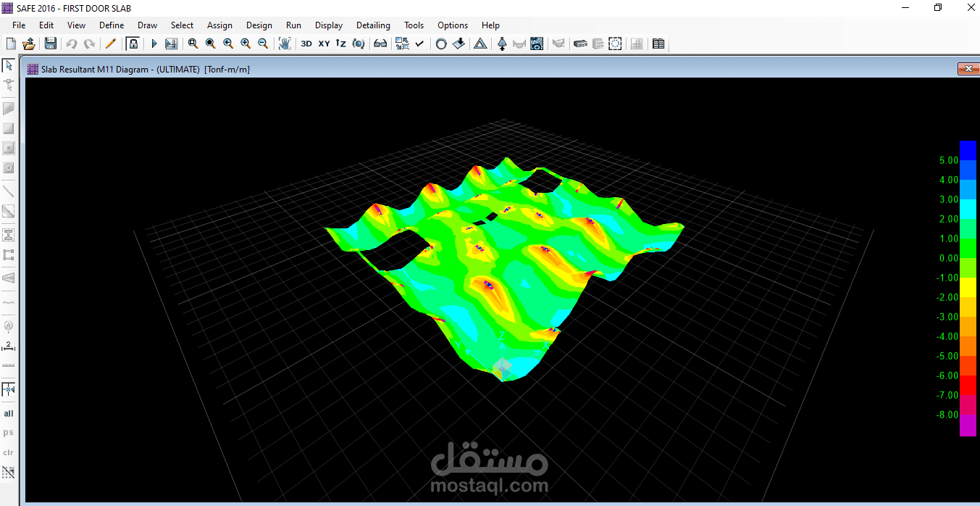Open the Define menu

click(112, 25)
